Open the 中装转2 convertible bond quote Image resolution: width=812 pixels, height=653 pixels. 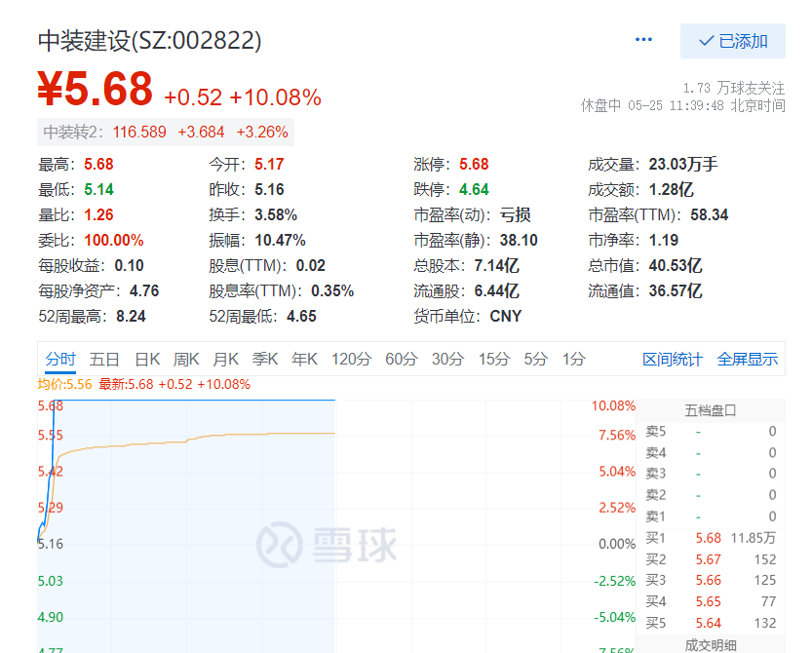pyautogui.click(x=166, y=132)
